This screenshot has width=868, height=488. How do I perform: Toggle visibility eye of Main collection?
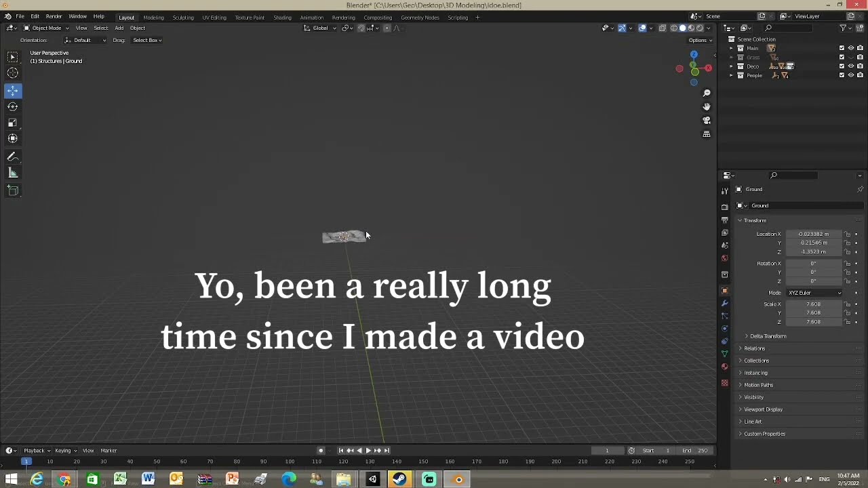[851, 48]
